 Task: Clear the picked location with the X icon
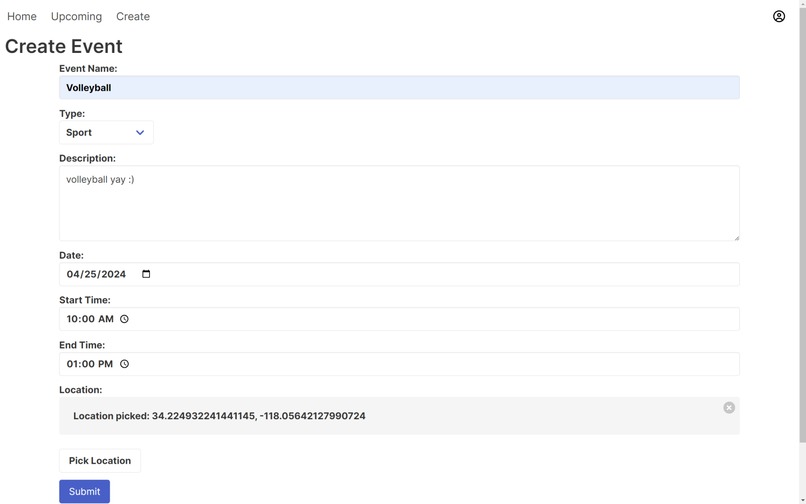(729, 408)
